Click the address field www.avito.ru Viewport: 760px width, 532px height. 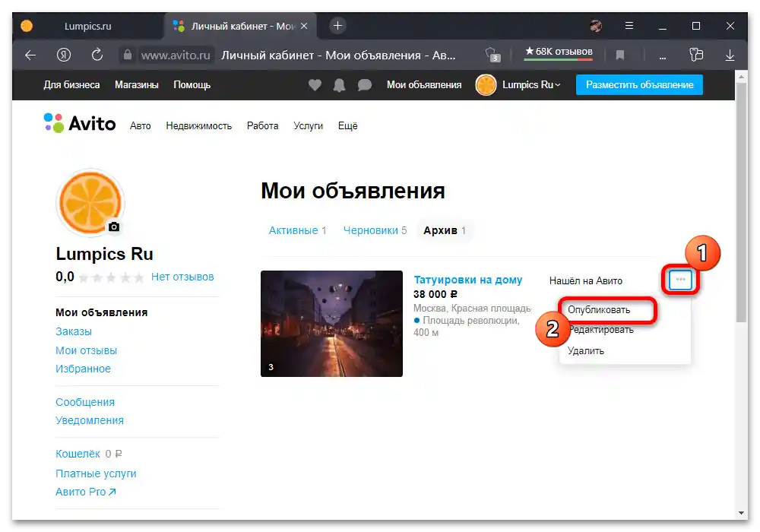[x=176, y=55]
